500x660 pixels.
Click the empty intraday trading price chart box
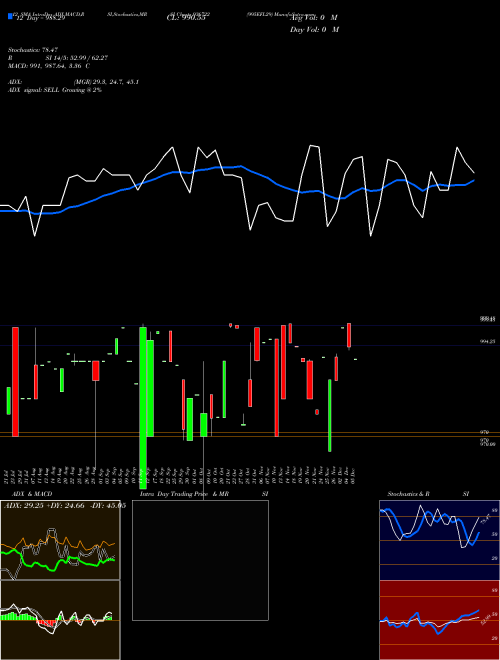pyautogui.click(x=200, y=560)
